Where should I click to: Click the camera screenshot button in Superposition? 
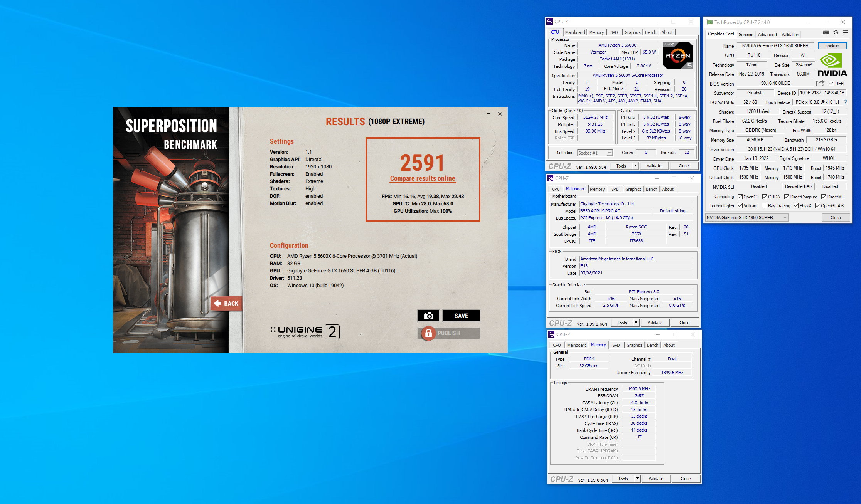click(428, 316)
